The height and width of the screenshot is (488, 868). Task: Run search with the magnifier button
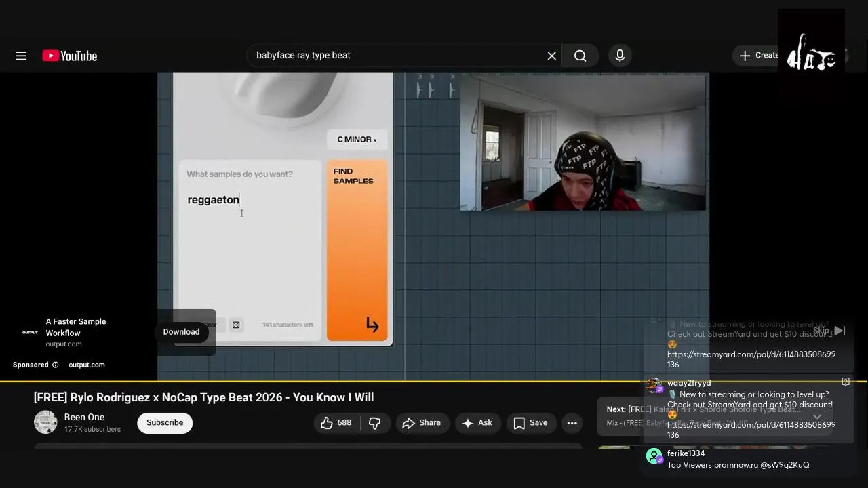580,56
